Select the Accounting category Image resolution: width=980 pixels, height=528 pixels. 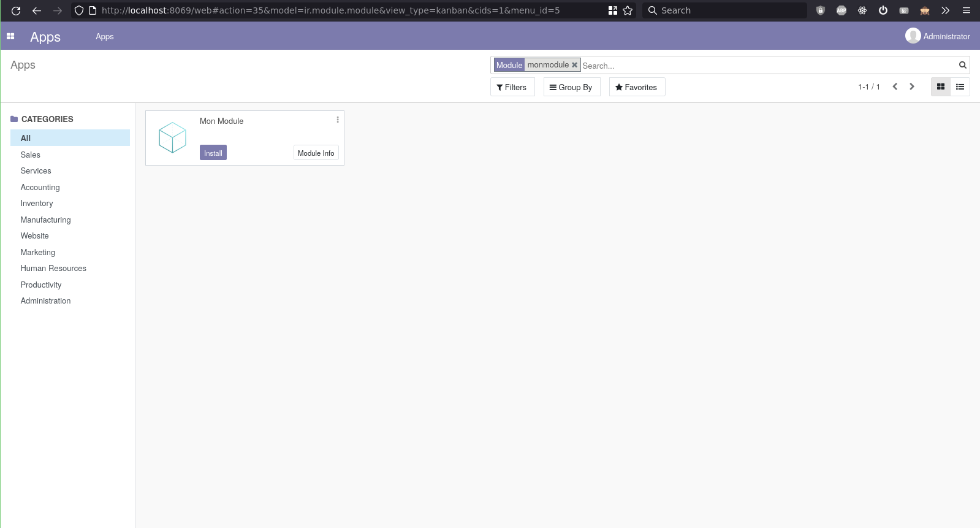(x=40, y=188)
